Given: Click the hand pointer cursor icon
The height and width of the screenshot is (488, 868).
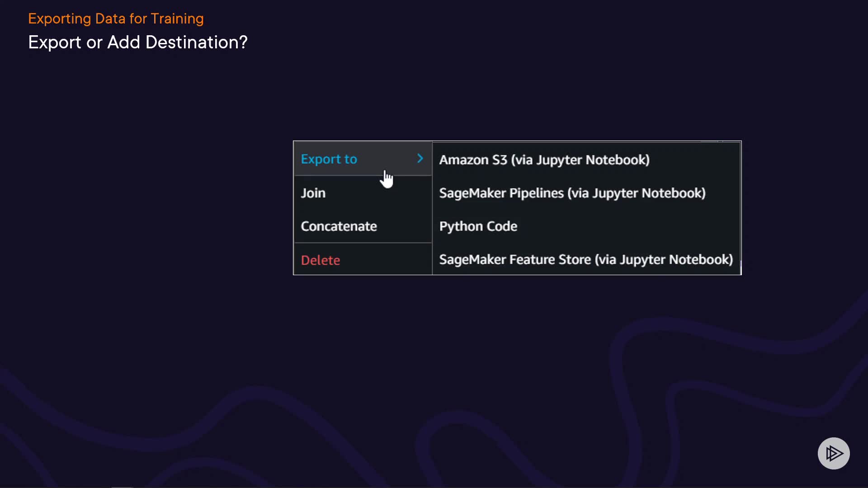Looking at the screenshot, I should pos(387,179).
